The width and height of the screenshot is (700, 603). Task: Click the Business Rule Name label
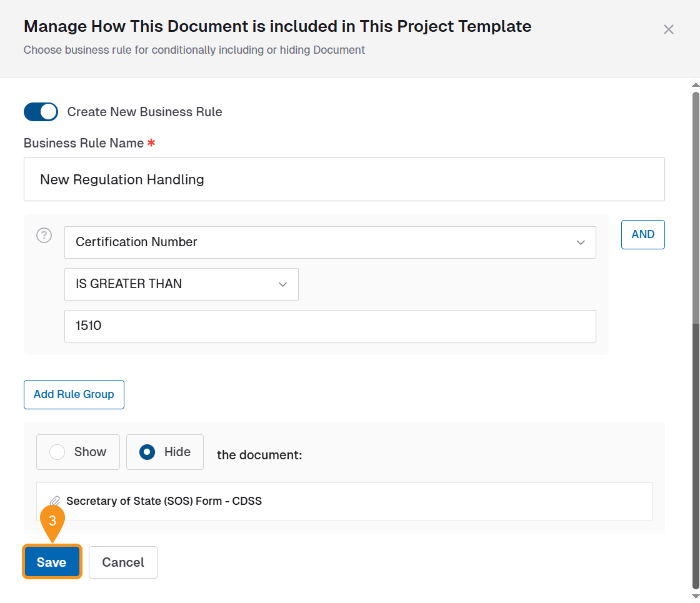pyautogui.click(x=84, y=143)
